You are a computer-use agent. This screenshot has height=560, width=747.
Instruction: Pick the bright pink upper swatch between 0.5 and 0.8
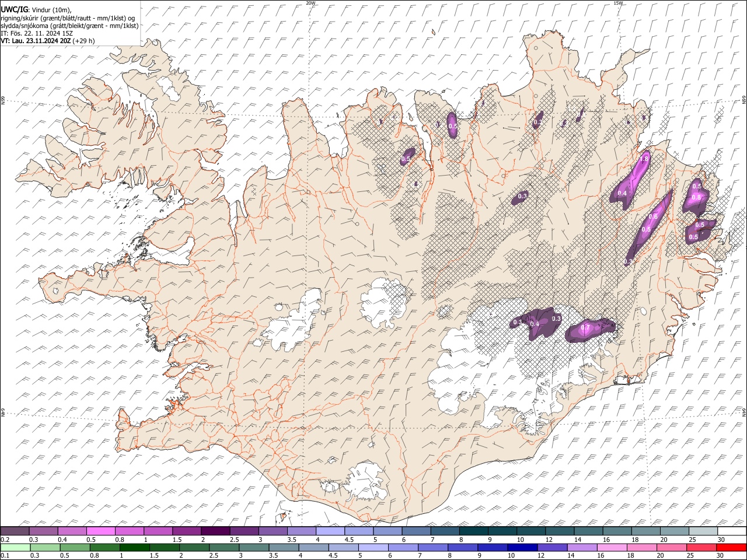click(x=101, y=531)
